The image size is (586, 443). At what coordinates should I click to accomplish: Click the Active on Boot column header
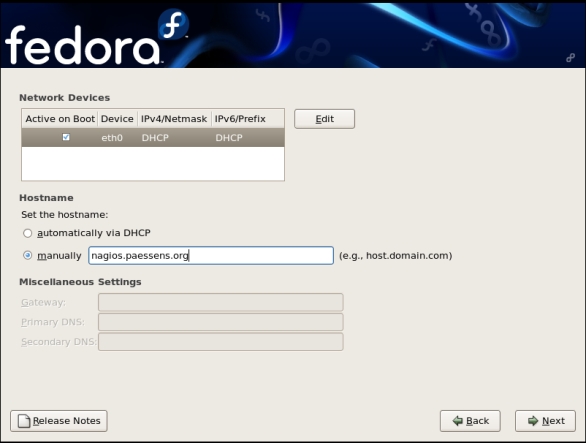point(60,119)
